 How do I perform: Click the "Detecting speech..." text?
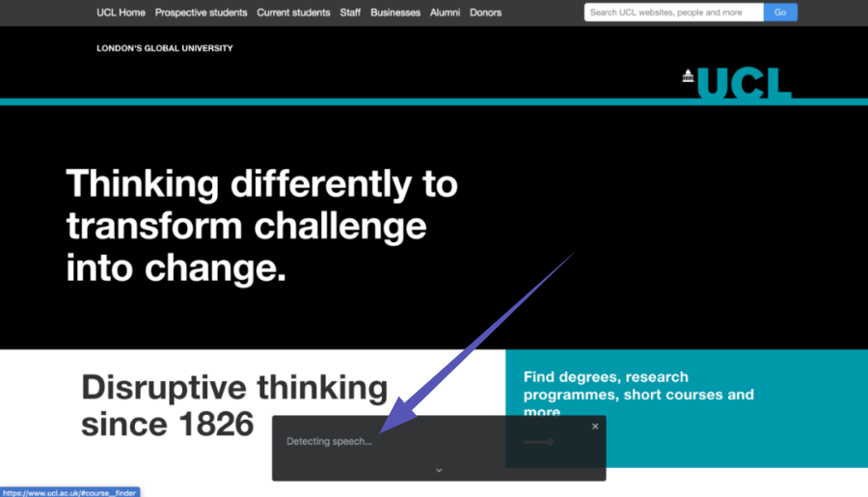[x=330, y=441]
